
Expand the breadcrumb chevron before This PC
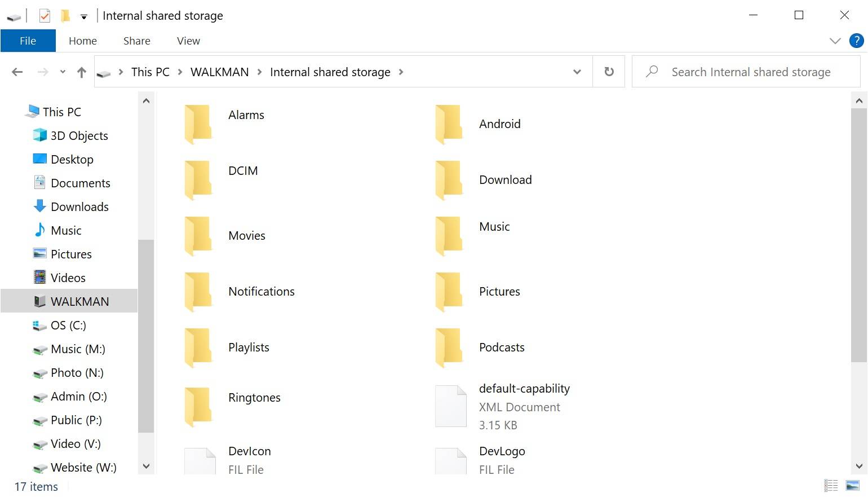[121, 72]
